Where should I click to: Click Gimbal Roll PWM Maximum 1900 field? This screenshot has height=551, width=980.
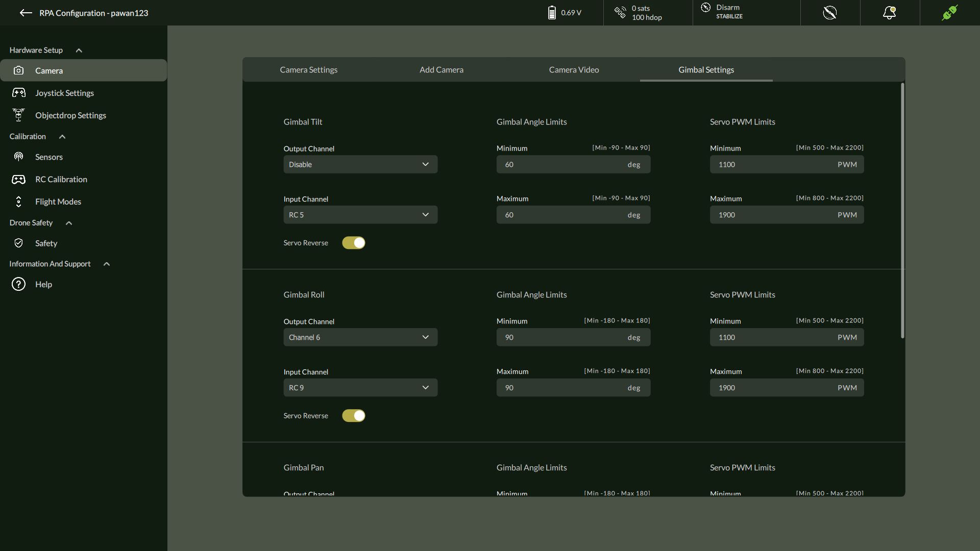pos(787,388)
